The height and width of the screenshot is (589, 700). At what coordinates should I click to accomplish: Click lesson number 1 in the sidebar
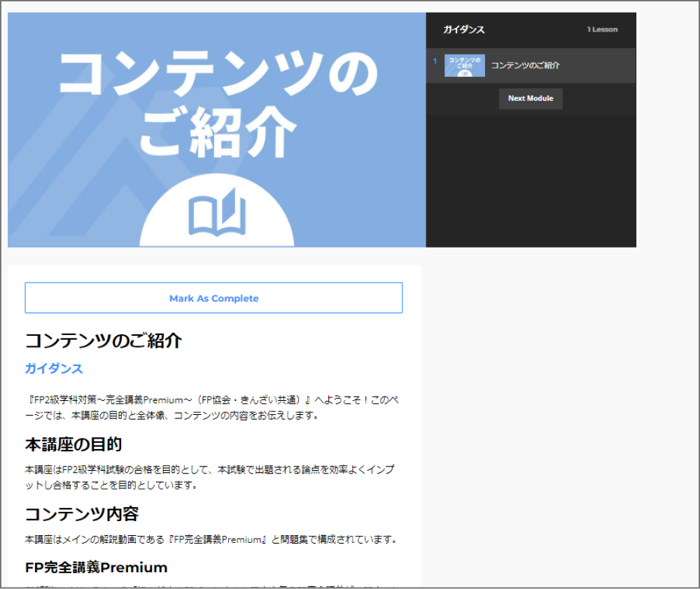[x=435, y=61]
